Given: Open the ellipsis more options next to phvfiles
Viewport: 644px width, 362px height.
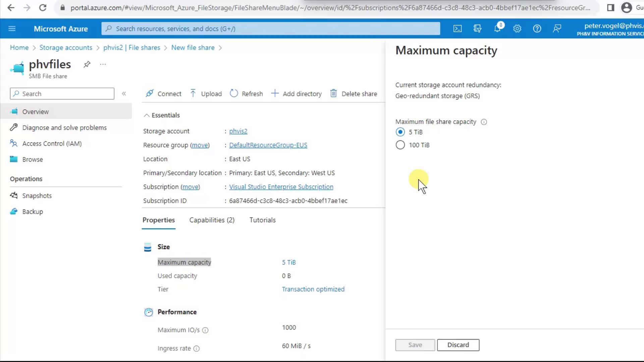Looking at the screenshot, I should [103, 64].
